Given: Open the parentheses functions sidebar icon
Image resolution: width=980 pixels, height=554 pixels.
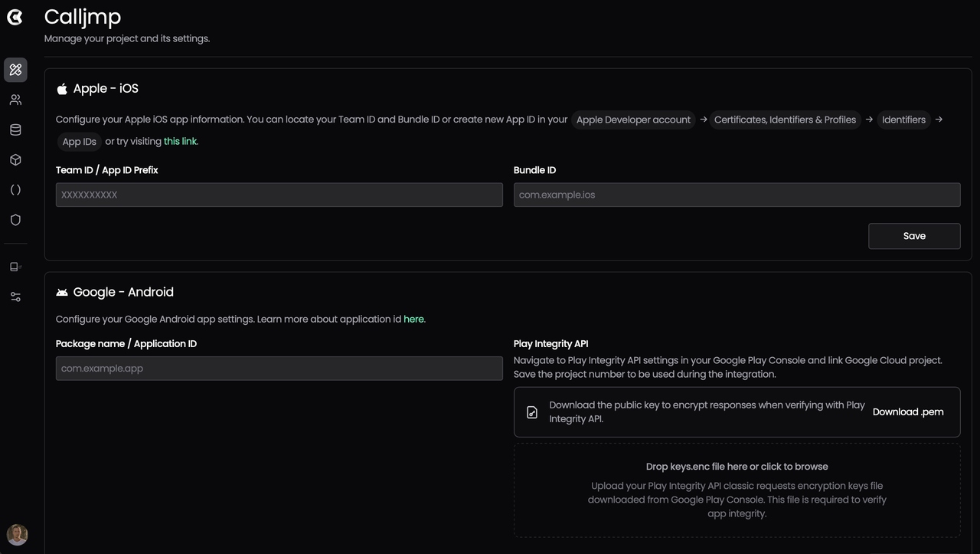Looking at the screenshot, I should tap(15, 190).
